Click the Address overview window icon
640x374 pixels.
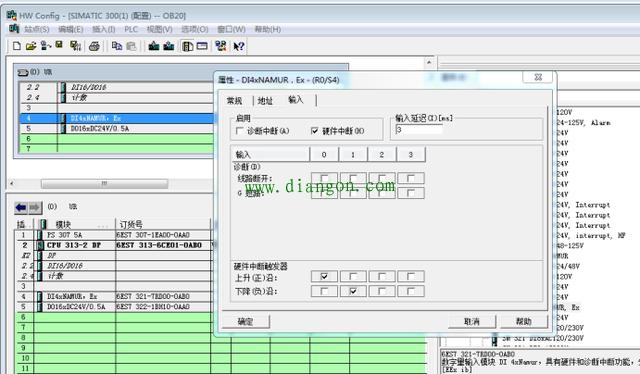[202, 46]
